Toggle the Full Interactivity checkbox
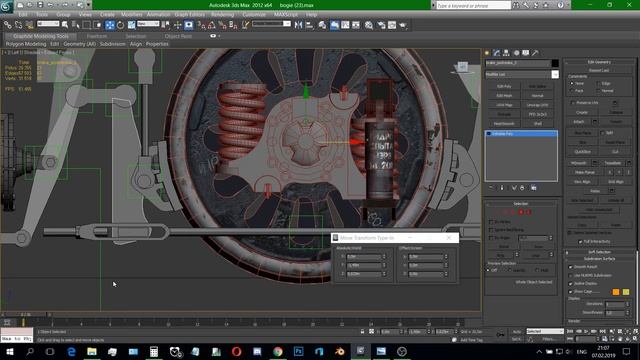This screenshot has height=360, width=640. (580, 242)
